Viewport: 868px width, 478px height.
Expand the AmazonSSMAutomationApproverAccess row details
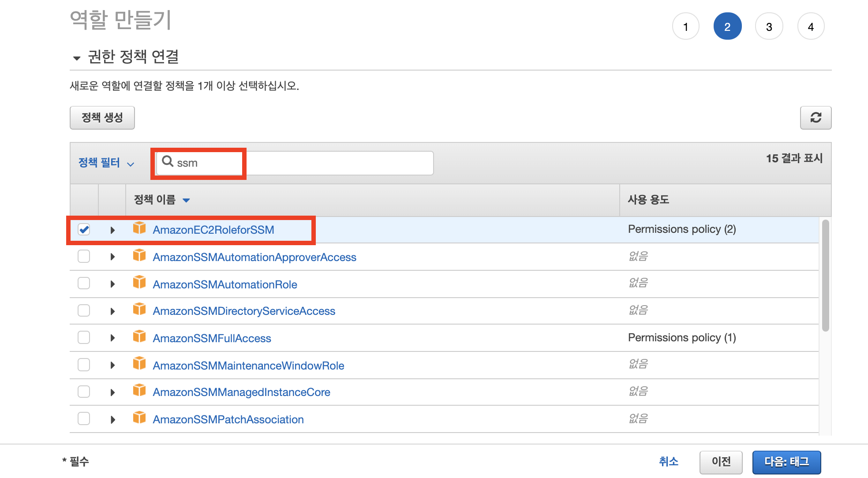[112, 257]
